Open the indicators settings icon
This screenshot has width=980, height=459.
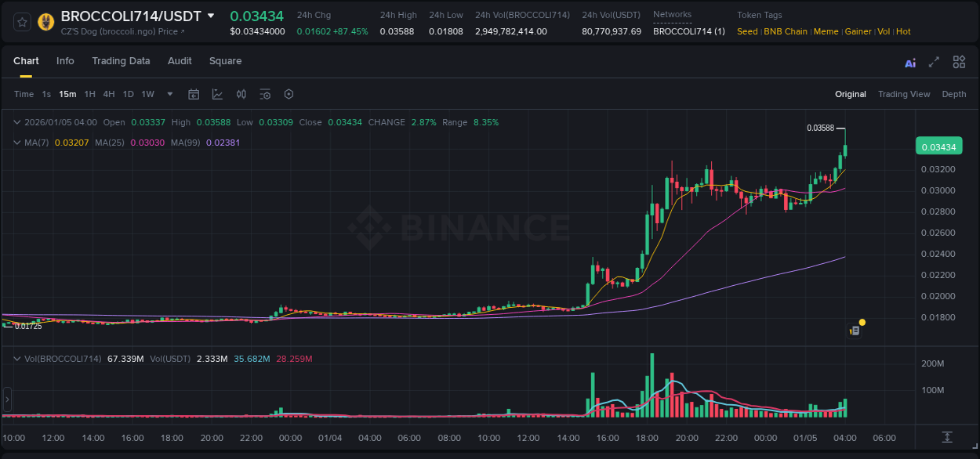(265, 94)
